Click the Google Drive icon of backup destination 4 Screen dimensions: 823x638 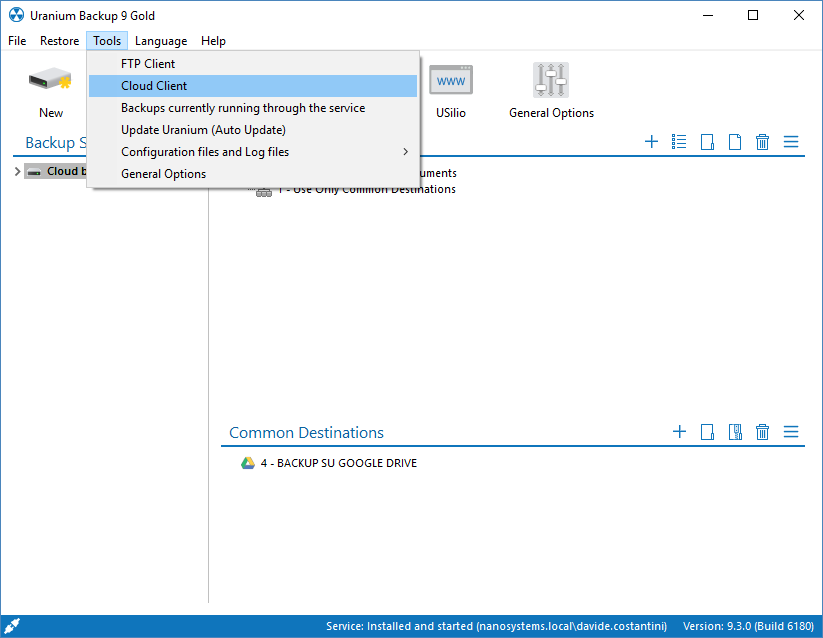click(x=247, y=463)
